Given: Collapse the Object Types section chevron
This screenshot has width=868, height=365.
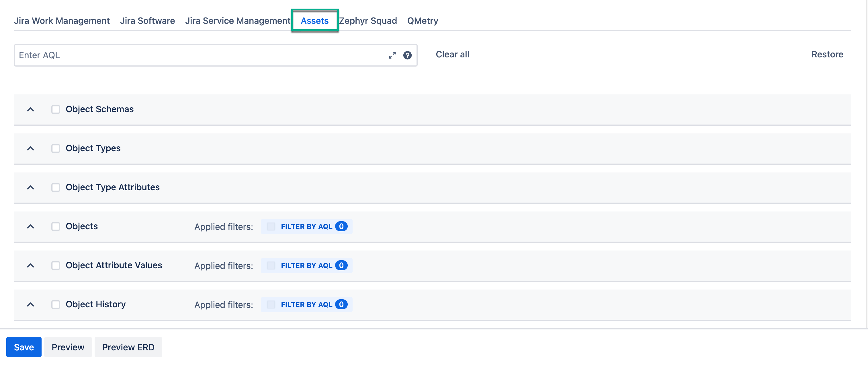Looking at the screenshot, I should (x=30, y=148).
